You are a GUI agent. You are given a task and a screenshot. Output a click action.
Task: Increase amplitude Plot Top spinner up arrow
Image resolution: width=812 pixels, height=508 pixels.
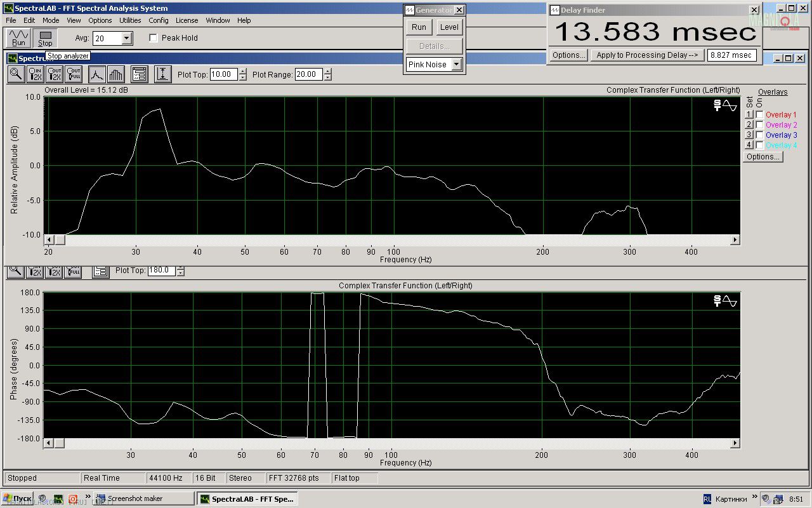[242, 71]
